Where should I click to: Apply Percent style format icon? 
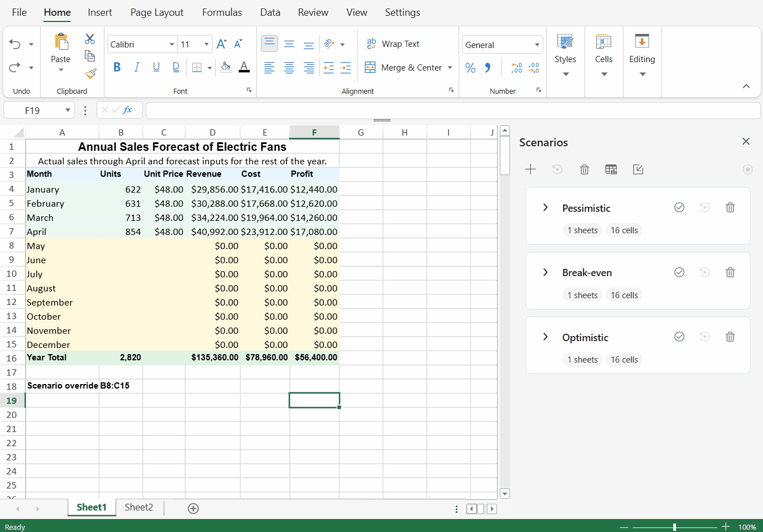pyautogui.click(x=470, y=68)
